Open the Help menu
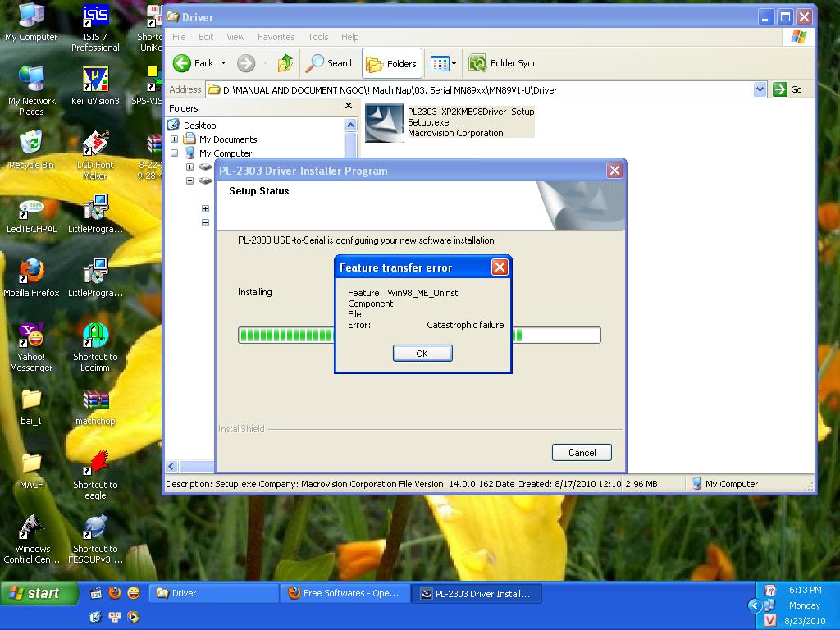840x630 pixels. [349, 37]
